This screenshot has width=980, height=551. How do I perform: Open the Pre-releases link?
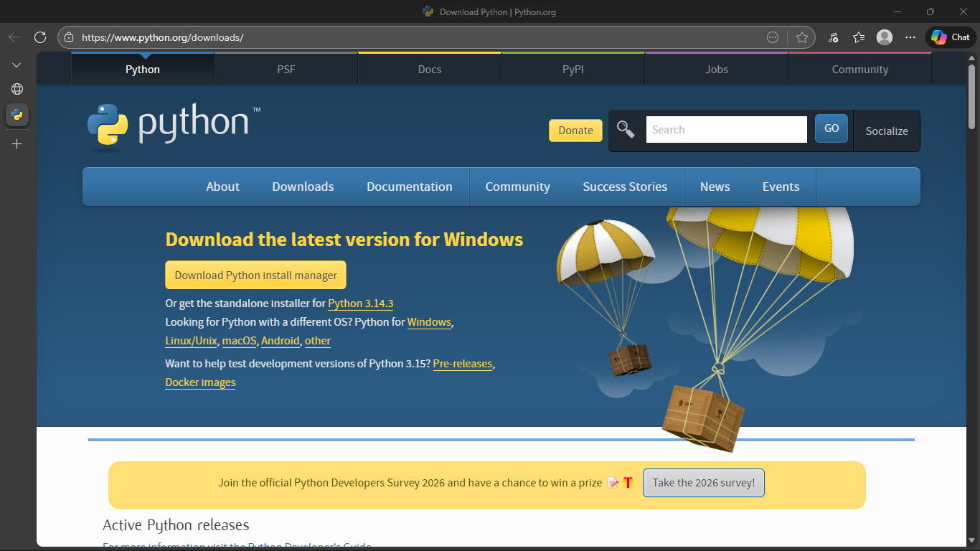pyautogui.click(x=463, y=364)
